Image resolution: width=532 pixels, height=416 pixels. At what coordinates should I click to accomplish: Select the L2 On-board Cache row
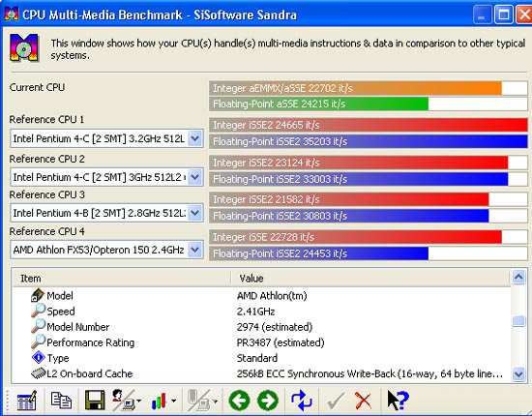pyautogui.click(x=261, y=373)
